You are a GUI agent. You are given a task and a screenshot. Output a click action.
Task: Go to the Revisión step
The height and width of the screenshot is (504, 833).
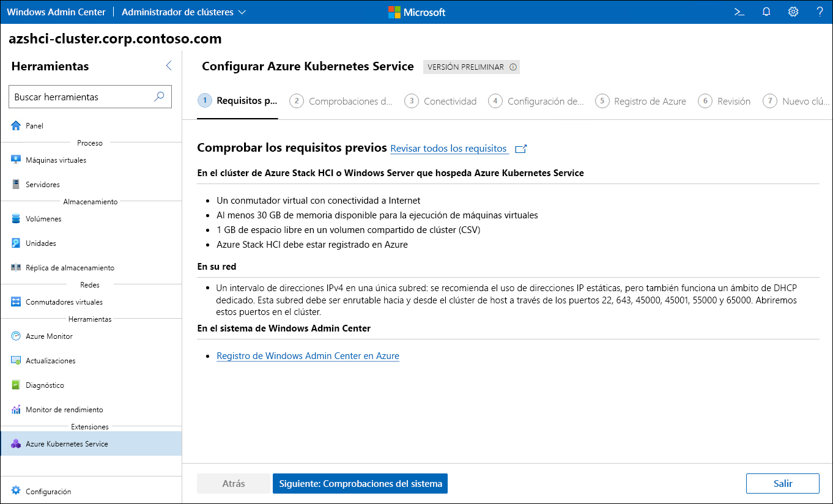tap(725, 101)
